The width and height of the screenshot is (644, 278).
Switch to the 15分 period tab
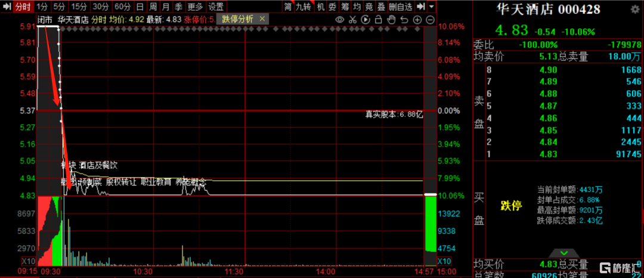click(79, 6)
